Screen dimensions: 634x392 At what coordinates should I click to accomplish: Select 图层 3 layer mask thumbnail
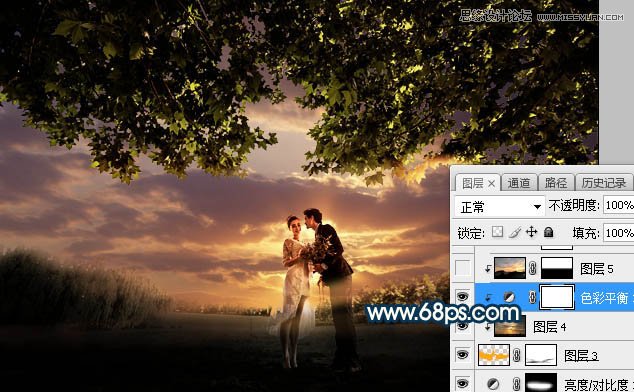click(x=541, y=355)
